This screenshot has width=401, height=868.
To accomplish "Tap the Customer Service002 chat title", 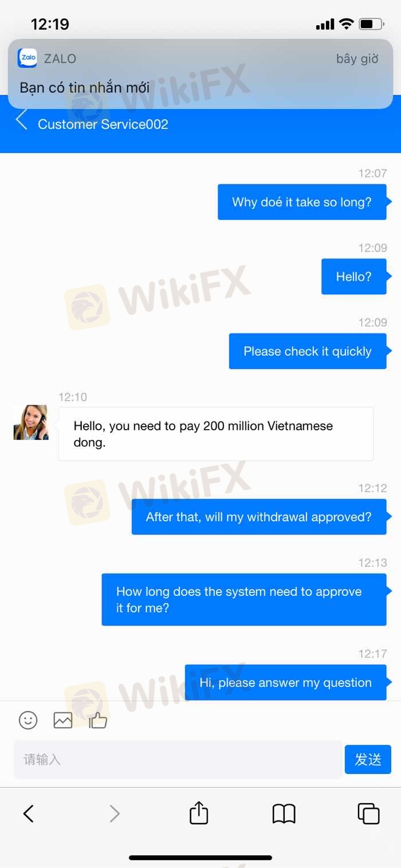I will (103, 124).
